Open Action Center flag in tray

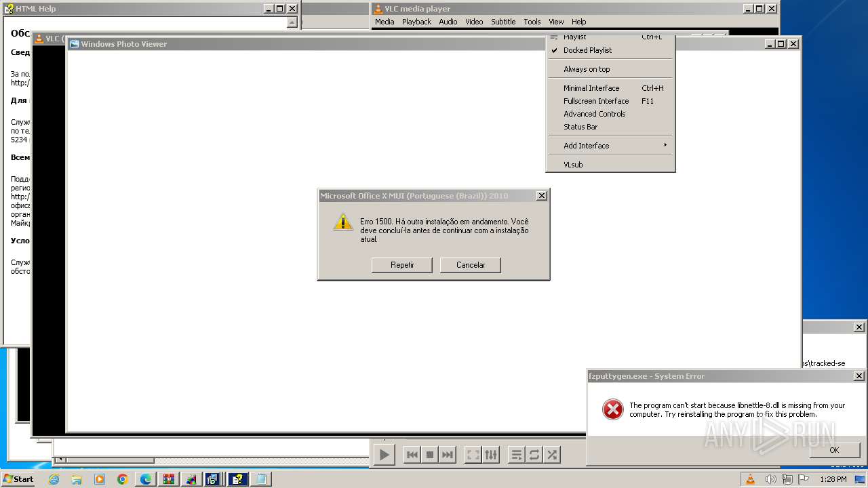pyautogui.click(x=804, y=479)
